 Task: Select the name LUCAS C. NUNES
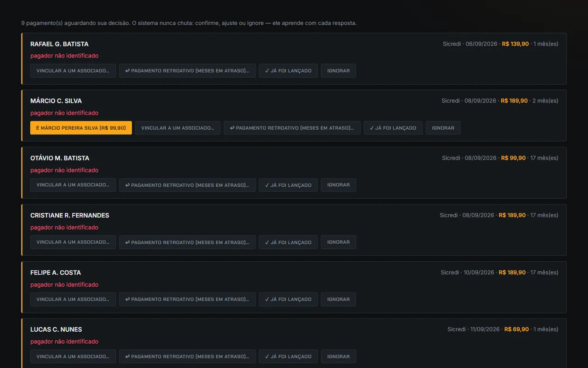(x=56, y=329)
